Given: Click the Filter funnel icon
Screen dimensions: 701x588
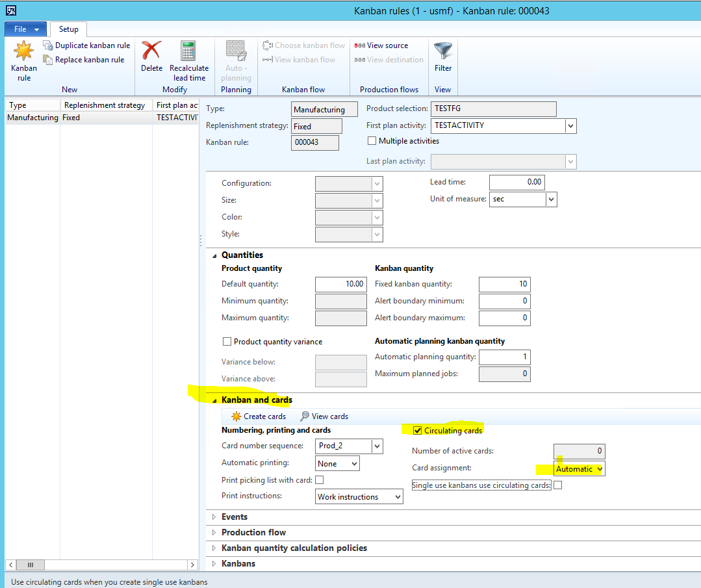Looking at the screenshot, I should tap(443, 51).
